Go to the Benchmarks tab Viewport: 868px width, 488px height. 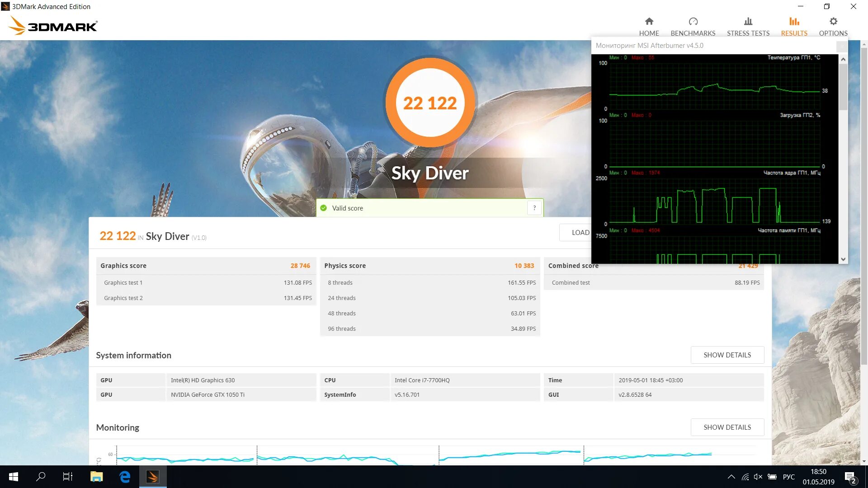(x=693, y=27)
